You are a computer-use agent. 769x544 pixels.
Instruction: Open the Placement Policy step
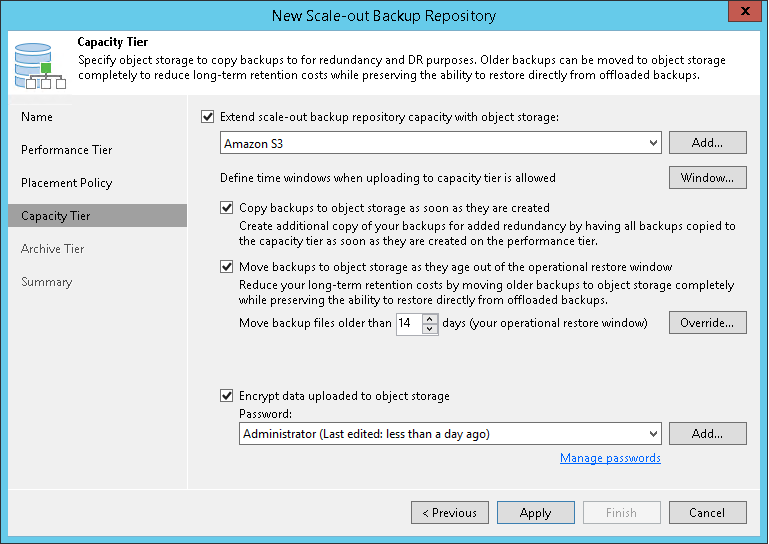67,183
